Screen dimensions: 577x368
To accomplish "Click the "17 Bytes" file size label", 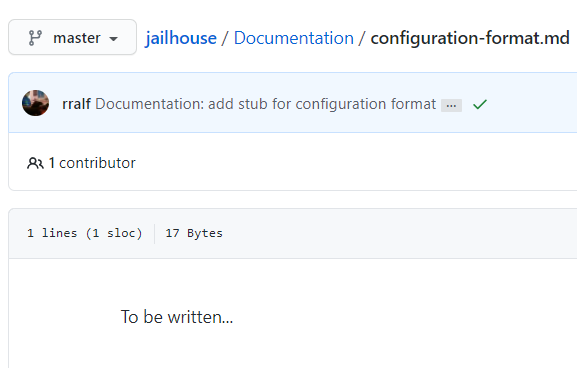I will pyautogui.click(x=194, y=233).
